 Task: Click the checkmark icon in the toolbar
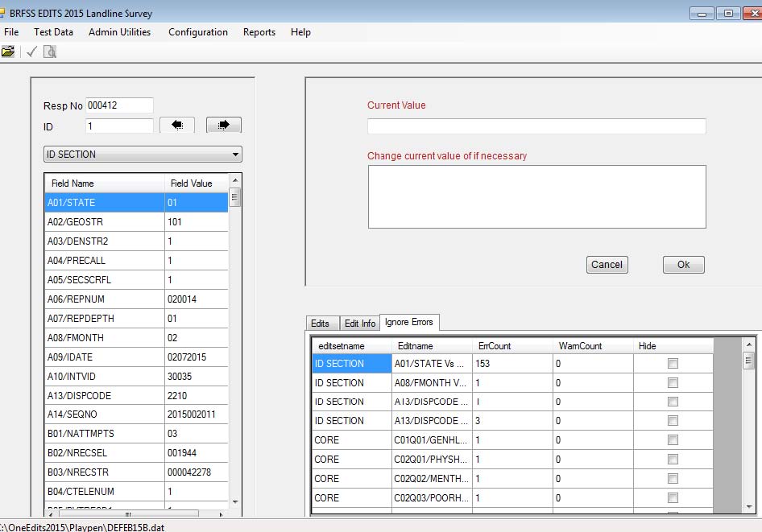click(x=31, y=52)
